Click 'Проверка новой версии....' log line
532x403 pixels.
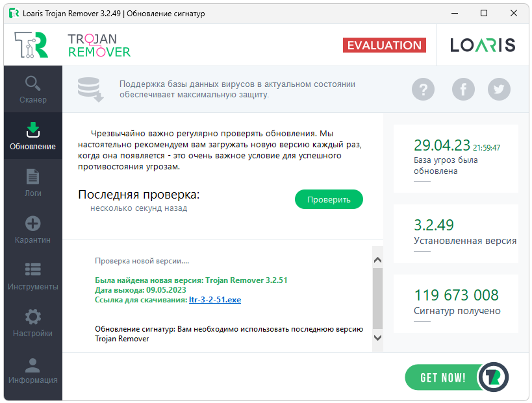pos(142,261)
